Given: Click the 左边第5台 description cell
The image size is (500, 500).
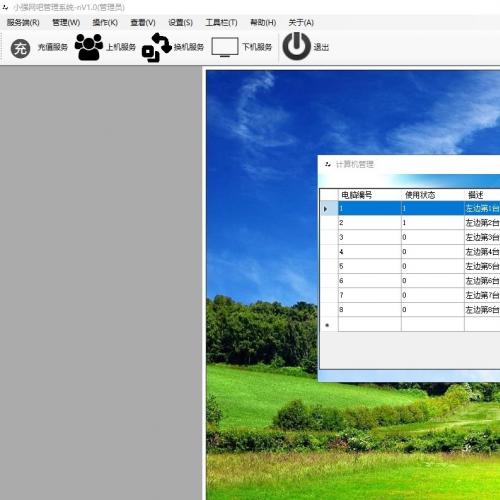Looking at the screenshot, I should click(x=482, y=266).
